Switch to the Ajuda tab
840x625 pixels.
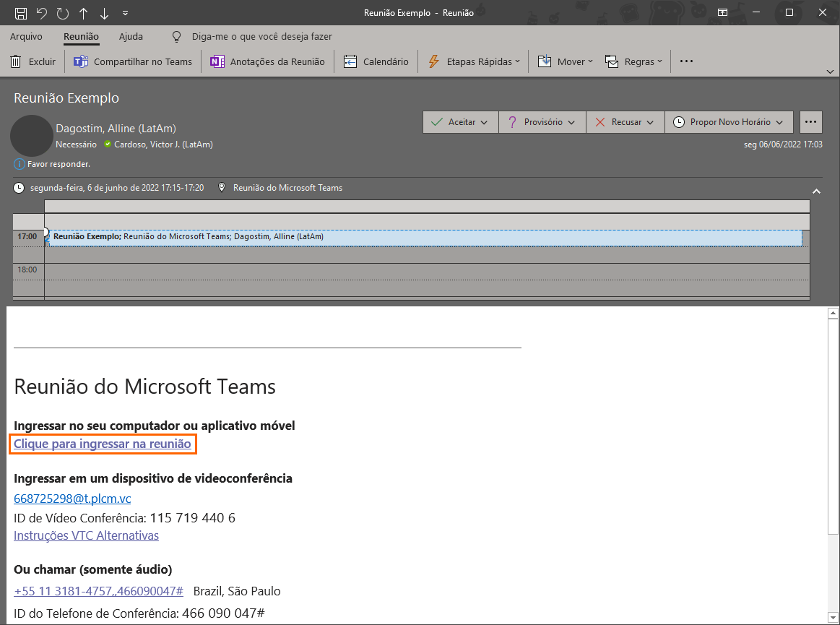point(131,36)
